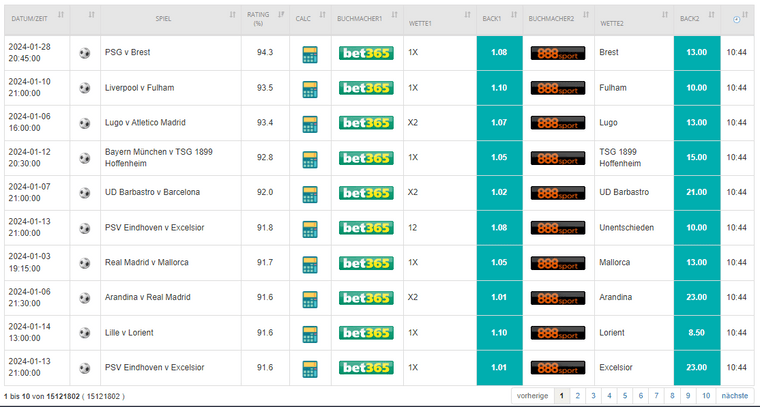Click Back2 odds 23.00 for Arandina
760x407 pixels.
tap(697, 297)
